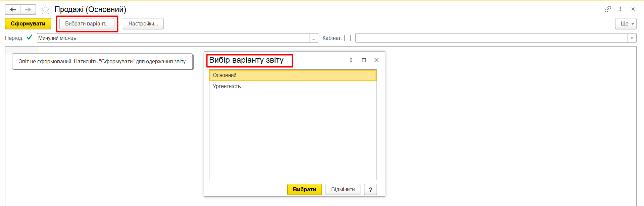This screenshot has height=206, width=644.
Task: Add report to favorites with star icon
Action: click(x=45, y=9)
